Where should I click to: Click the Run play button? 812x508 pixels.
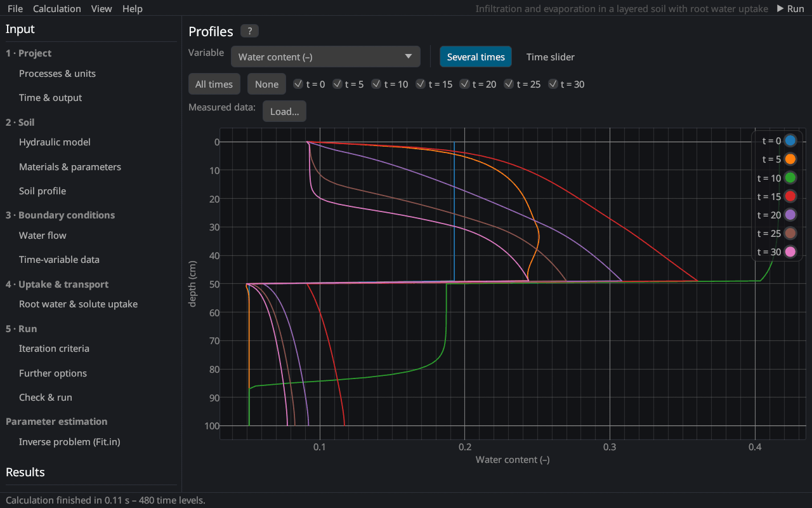790,8
